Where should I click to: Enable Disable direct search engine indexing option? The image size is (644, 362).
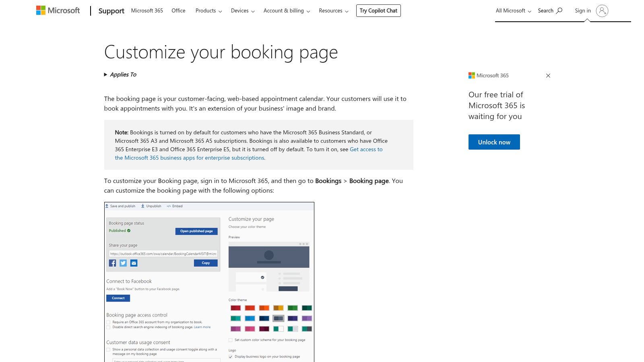[x=108, y=327]
